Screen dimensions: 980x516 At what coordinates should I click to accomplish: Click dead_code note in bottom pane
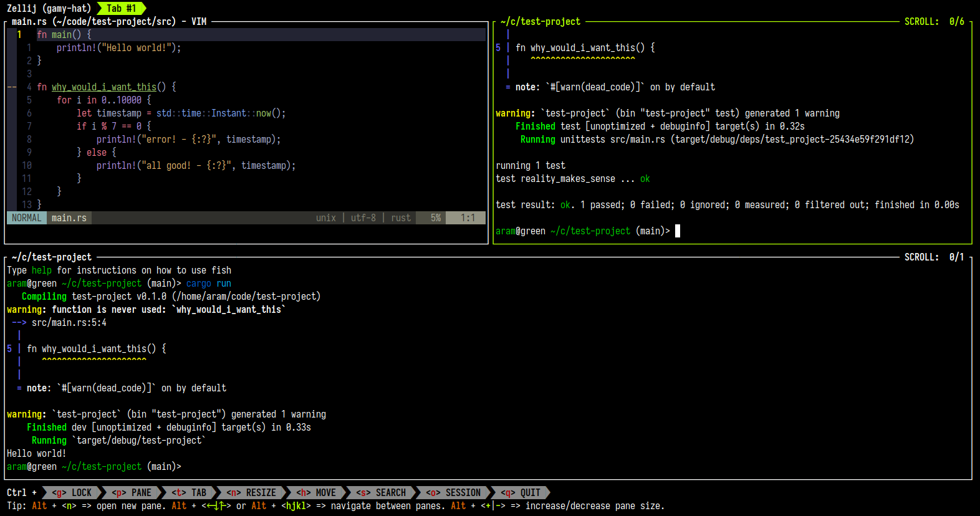coord(121,388)
